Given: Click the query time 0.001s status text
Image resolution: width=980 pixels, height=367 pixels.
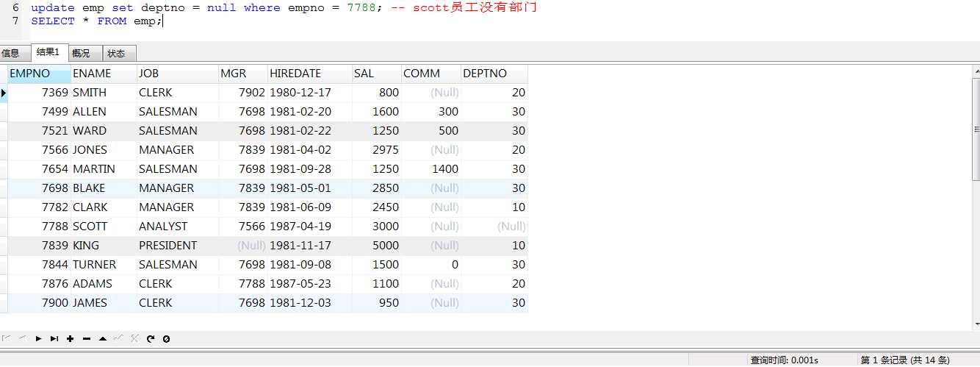Looking at the screenshot, I should [784, 360].
